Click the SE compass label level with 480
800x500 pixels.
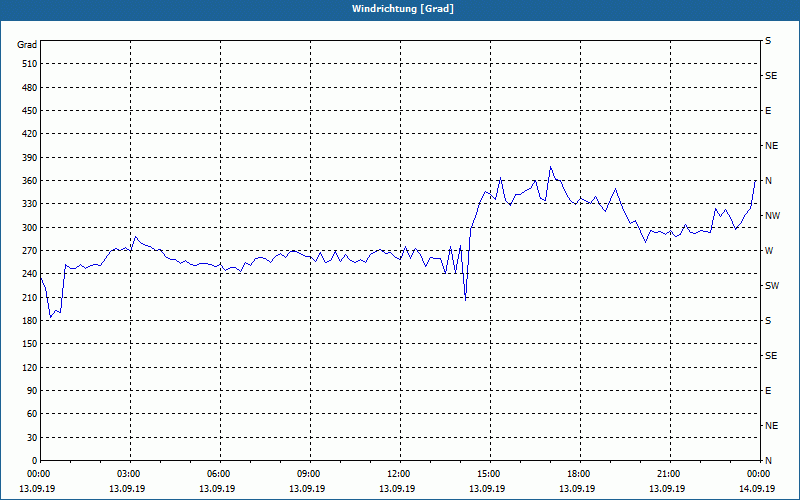pyautogui.click(x=771, y=76)
